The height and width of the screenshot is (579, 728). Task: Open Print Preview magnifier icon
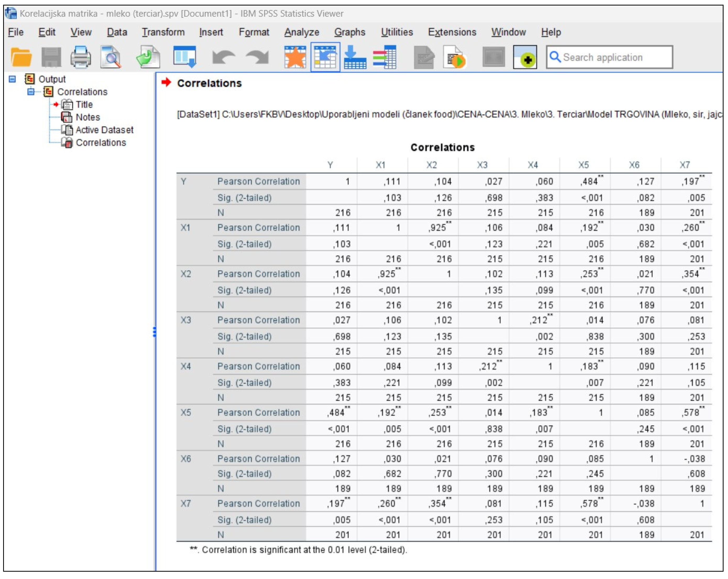pos(111,57)
